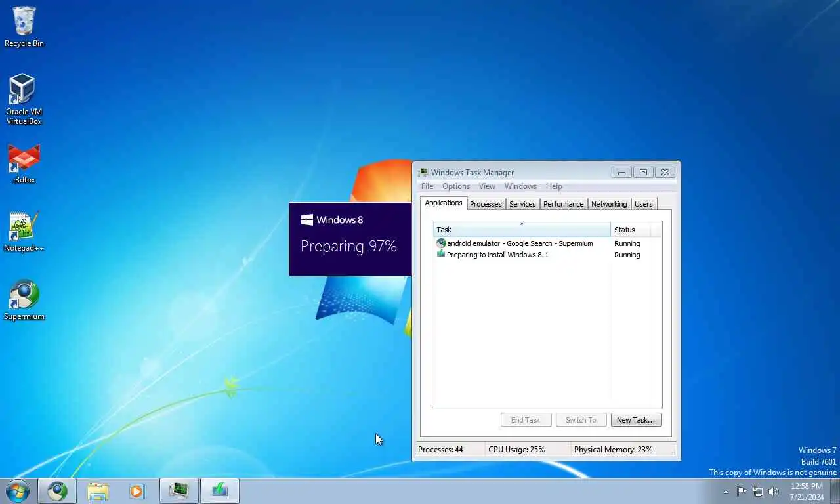Select the Oracle VM VirtualBox desktop shortcut
Screen dimensions: 840x504
click(24, 99)
